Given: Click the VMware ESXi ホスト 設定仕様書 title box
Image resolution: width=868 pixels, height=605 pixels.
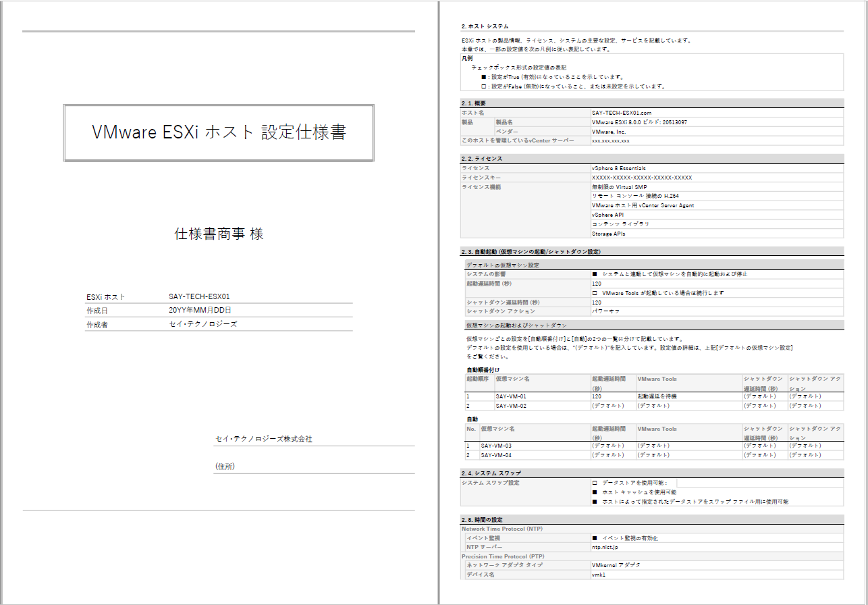Looking at the screenshot, I should pos(219,132).
